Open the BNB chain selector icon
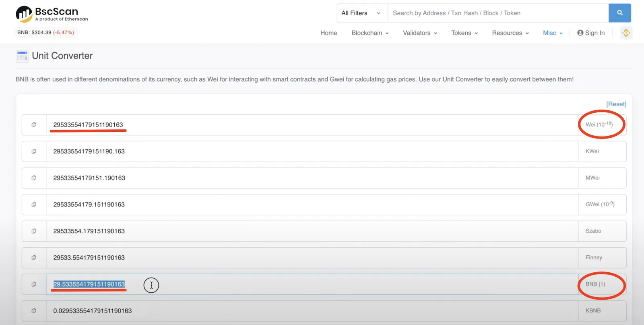Screen dimensions: 644x325 (626, 33)
